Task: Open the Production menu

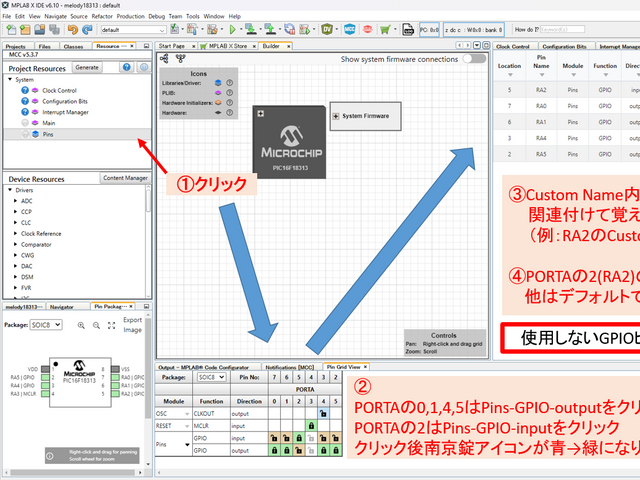Action: click(x=131, y=16)
